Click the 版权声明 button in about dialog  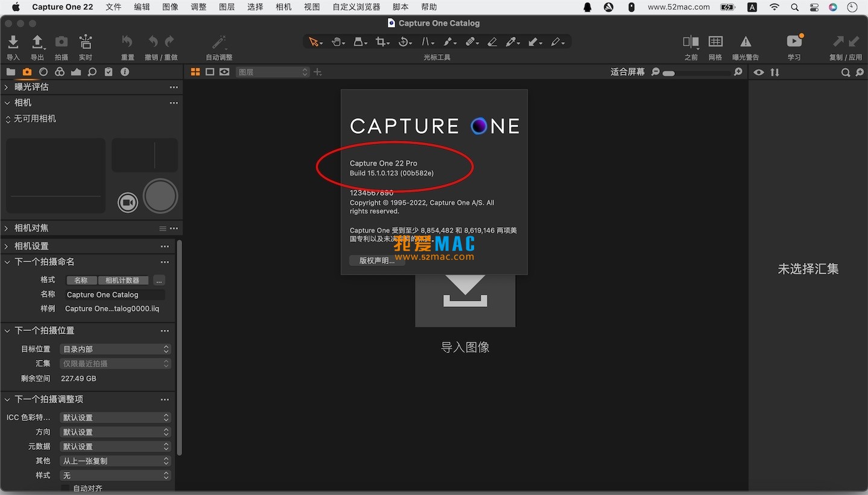click(x=376, y=260)
